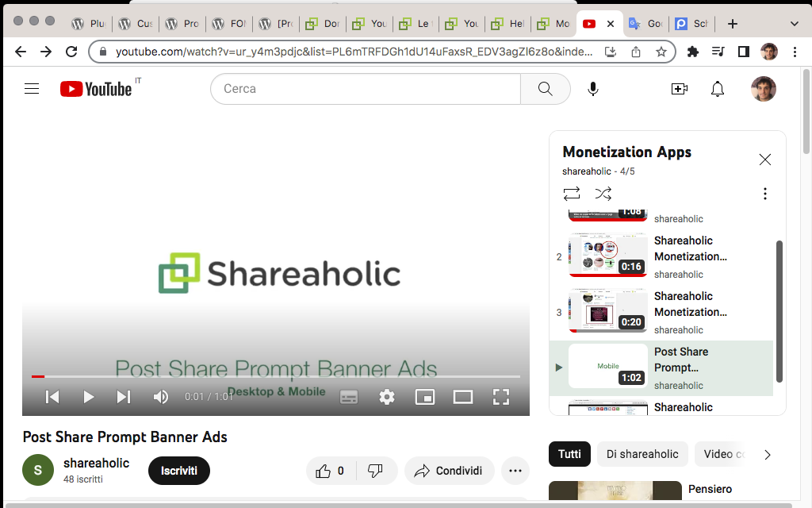
Task: Reload the page
Action: [x=71, y=52]
